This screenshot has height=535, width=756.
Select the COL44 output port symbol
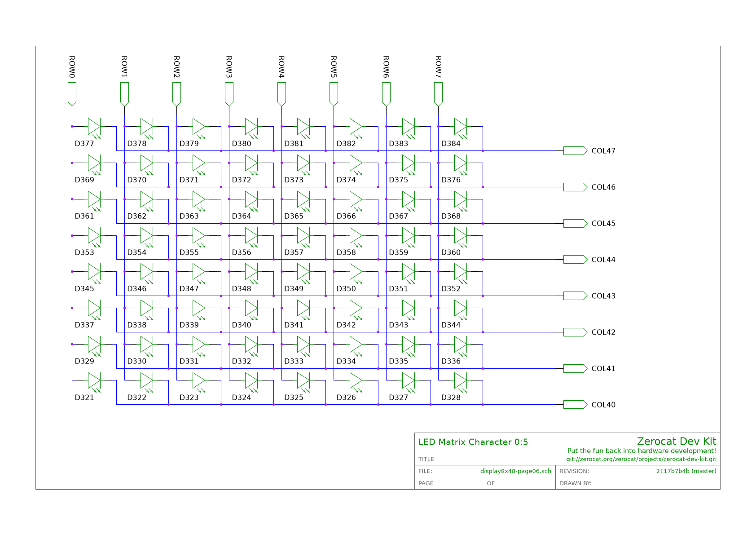click(x=575, y=260)
